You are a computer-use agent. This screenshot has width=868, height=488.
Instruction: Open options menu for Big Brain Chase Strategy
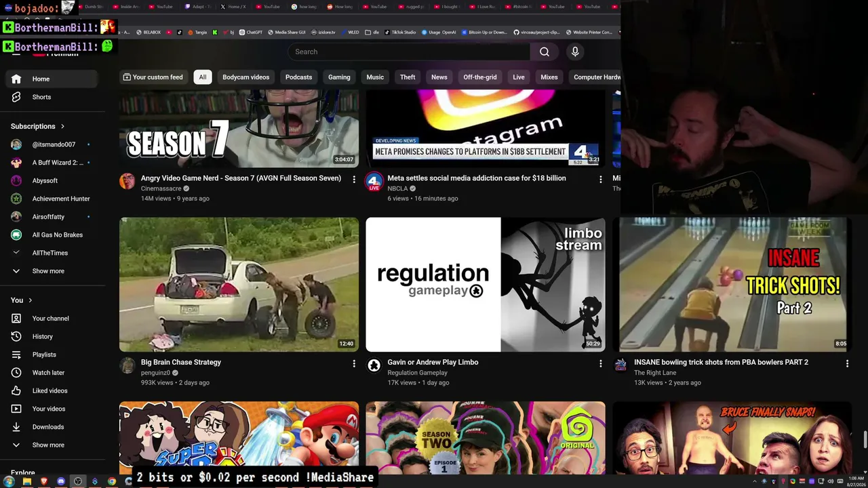353,363
